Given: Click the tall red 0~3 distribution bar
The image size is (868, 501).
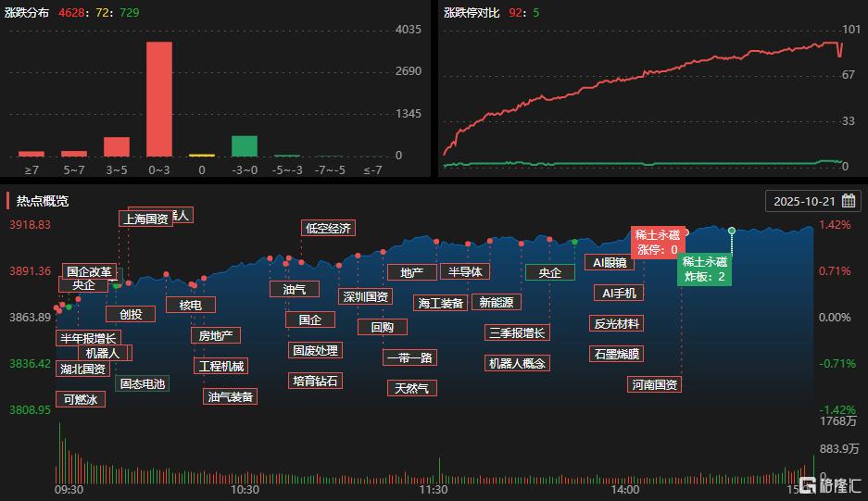Looking at the screenshot, I should (x=159, y=98).
